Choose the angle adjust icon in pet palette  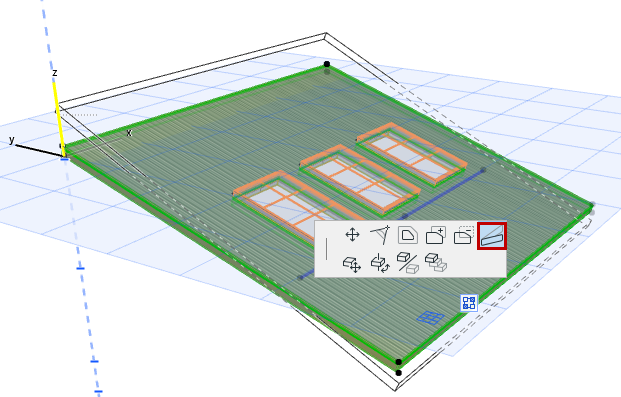380,235
